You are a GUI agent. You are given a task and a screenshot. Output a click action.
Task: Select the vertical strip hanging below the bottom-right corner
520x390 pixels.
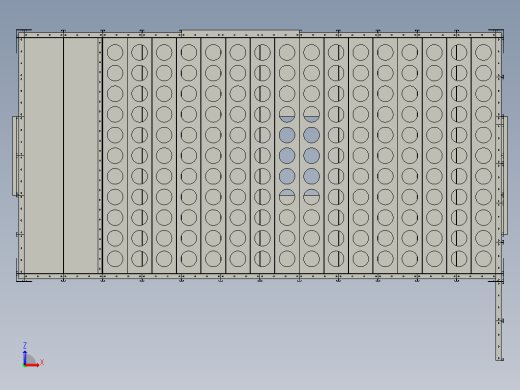tap(499, 321)
